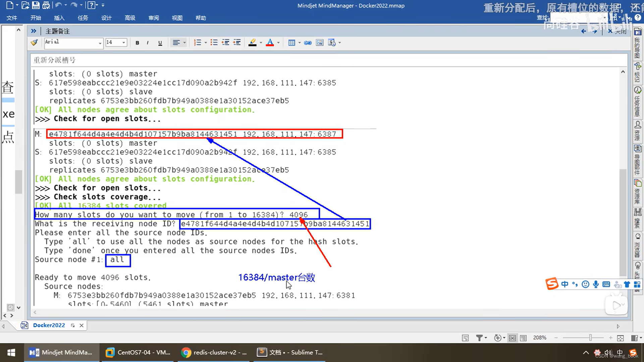Click the zoom slider handle
The height and width of the screenshot is (362, 644).
click(x=590, y=338)
